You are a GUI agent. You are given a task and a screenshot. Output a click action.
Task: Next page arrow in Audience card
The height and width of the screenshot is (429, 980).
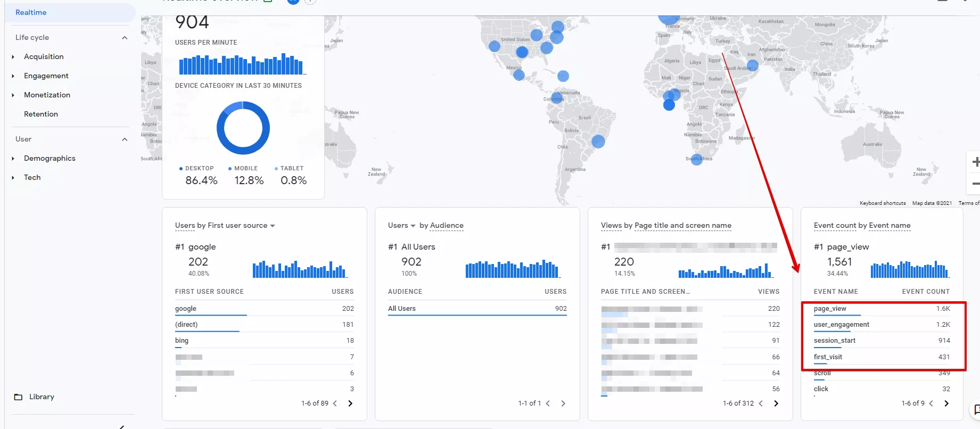(x=563, y=403)
